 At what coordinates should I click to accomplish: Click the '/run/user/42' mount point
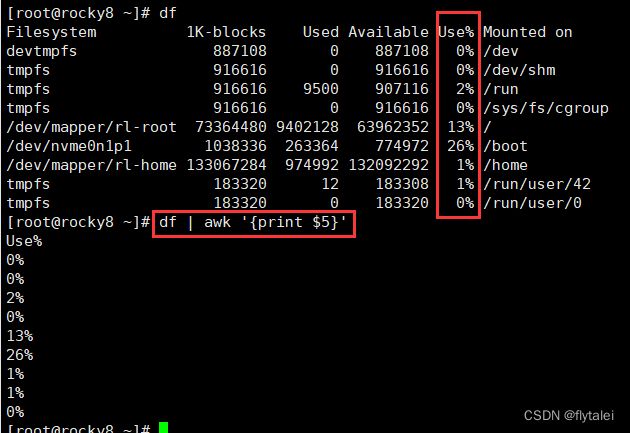[537, 184]
